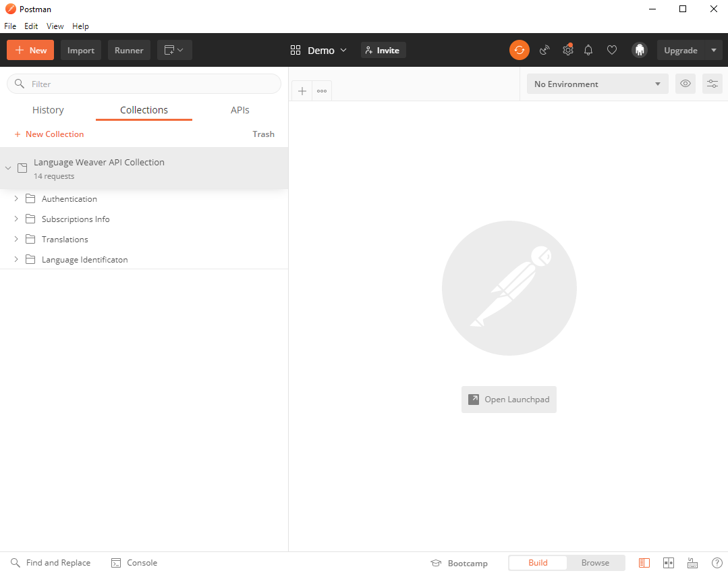Open the Runner

click(129, 50)
